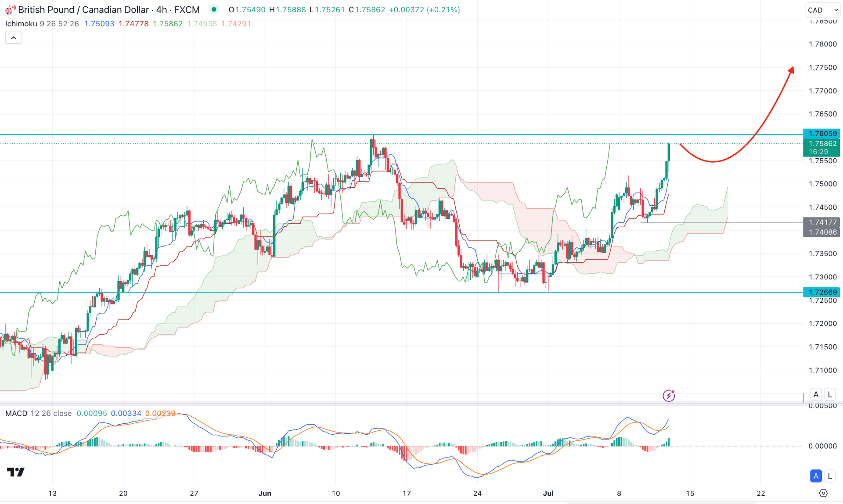Click the Ichimoku value 1.74778
843x504 pixels.
tap(133, 24)
